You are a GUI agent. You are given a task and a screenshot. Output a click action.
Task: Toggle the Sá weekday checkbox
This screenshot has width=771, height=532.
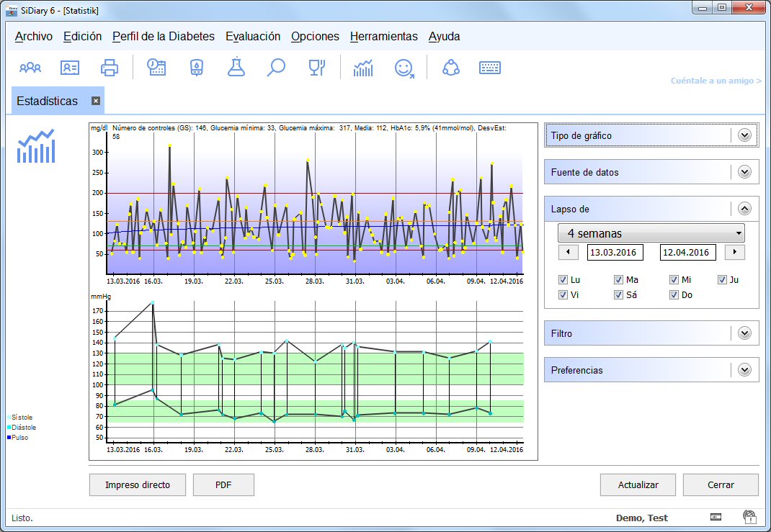618,295
